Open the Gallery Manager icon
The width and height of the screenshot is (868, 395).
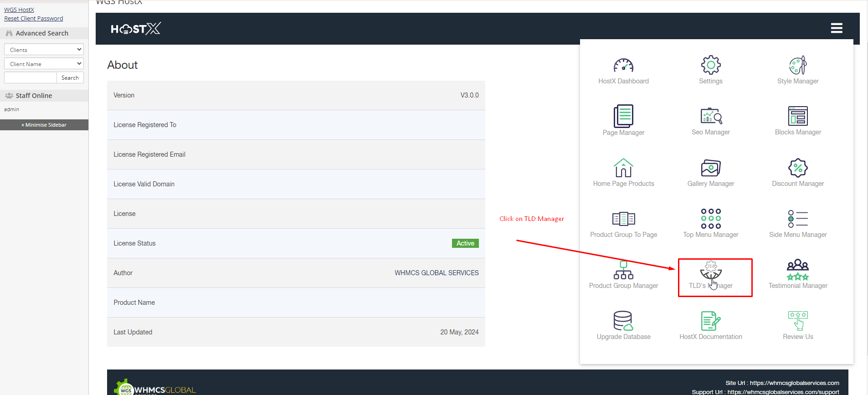[x=710, y=168]
